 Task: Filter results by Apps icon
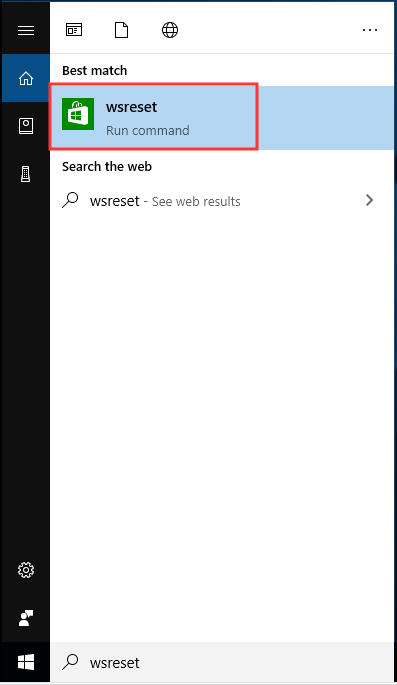[x=74, y=30]
